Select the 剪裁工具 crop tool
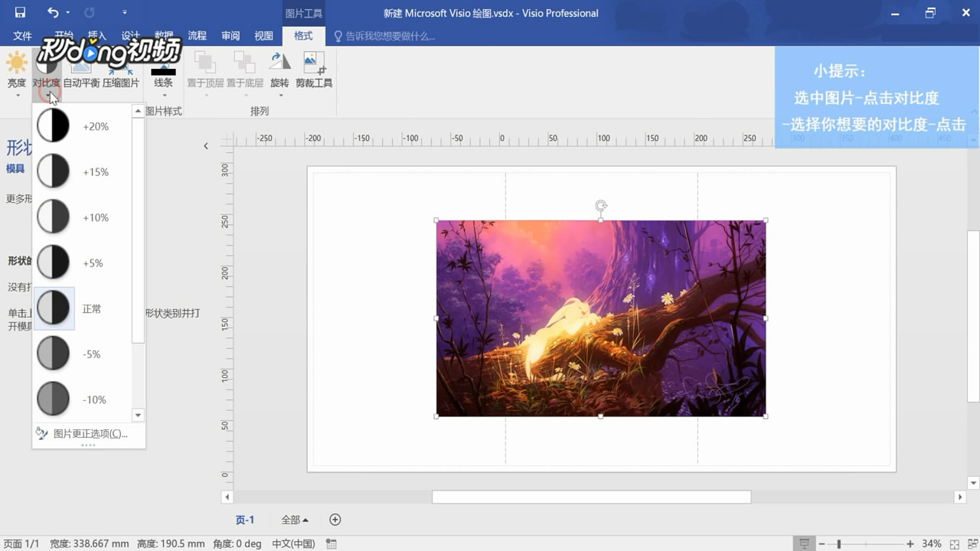 pos(314,70)
